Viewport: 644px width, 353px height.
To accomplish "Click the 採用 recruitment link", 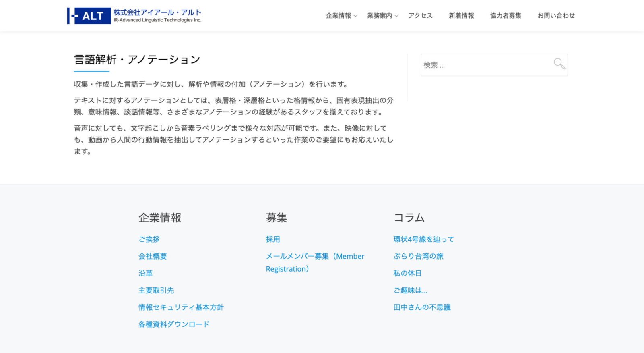I will tap(273, 239).
